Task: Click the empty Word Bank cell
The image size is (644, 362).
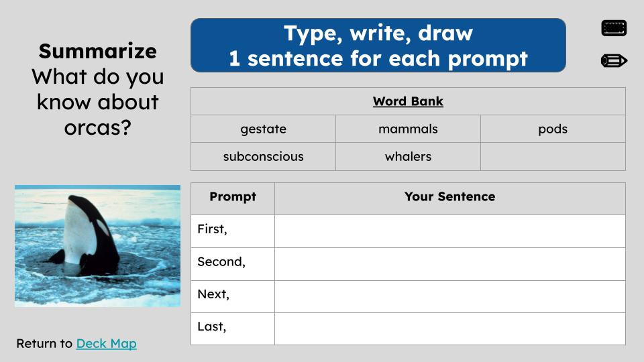Action: click(553, 156)
